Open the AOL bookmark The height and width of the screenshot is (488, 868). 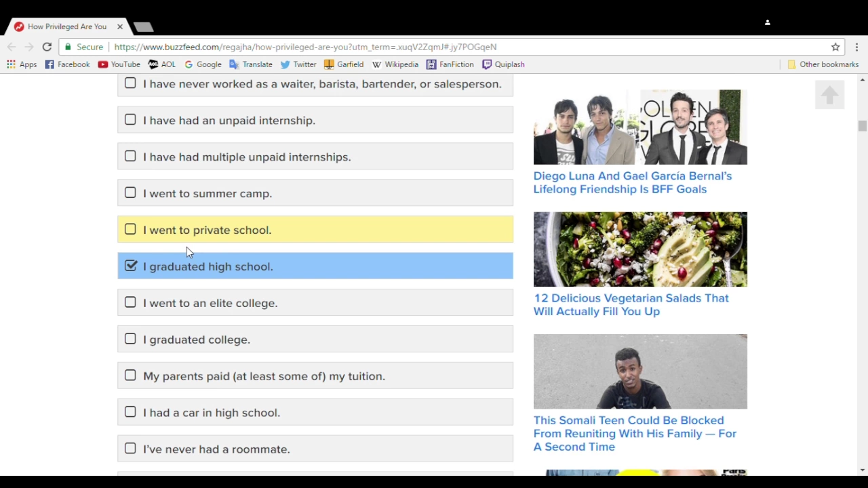(x=162, y=64)
